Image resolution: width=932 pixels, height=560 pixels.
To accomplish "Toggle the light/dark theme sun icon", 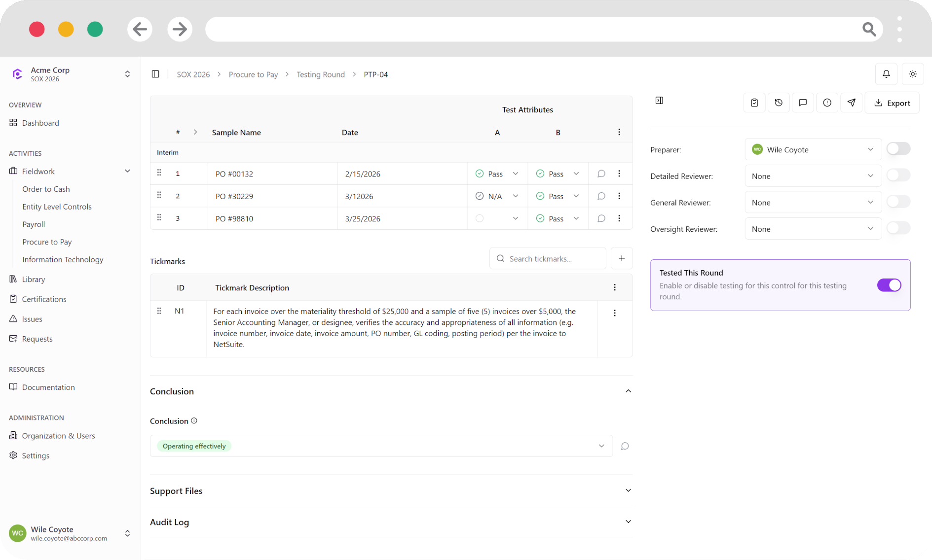I will click(x=913, y=74).
